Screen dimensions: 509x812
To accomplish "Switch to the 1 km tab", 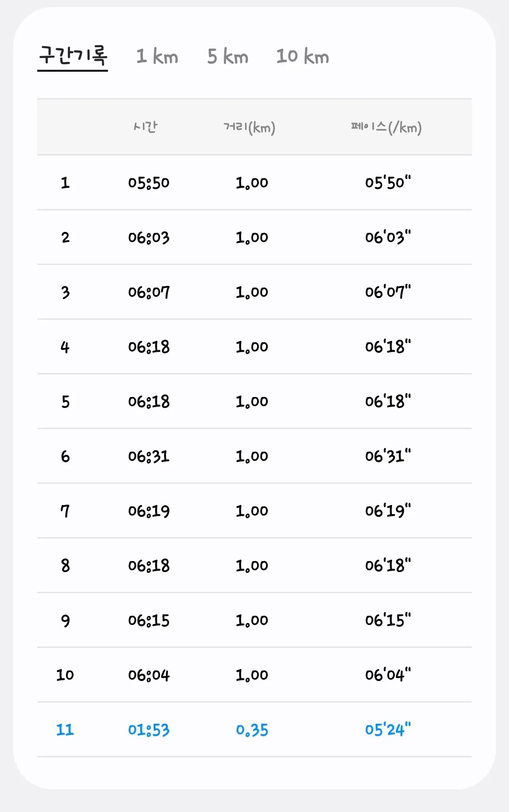I will [157, 57].
